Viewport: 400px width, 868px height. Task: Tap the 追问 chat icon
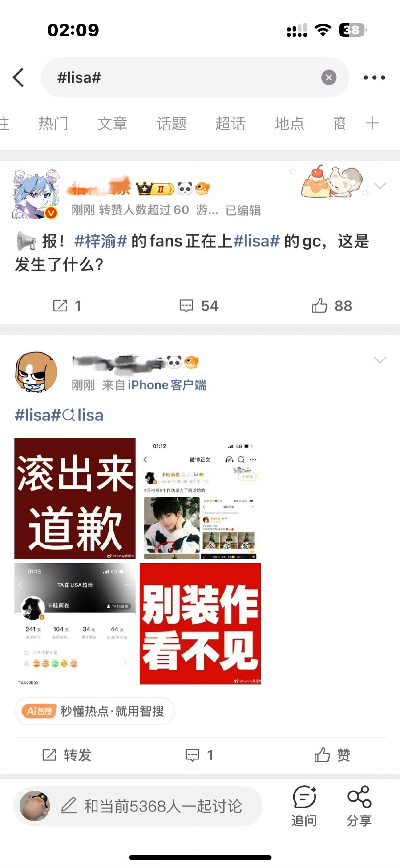304,806
